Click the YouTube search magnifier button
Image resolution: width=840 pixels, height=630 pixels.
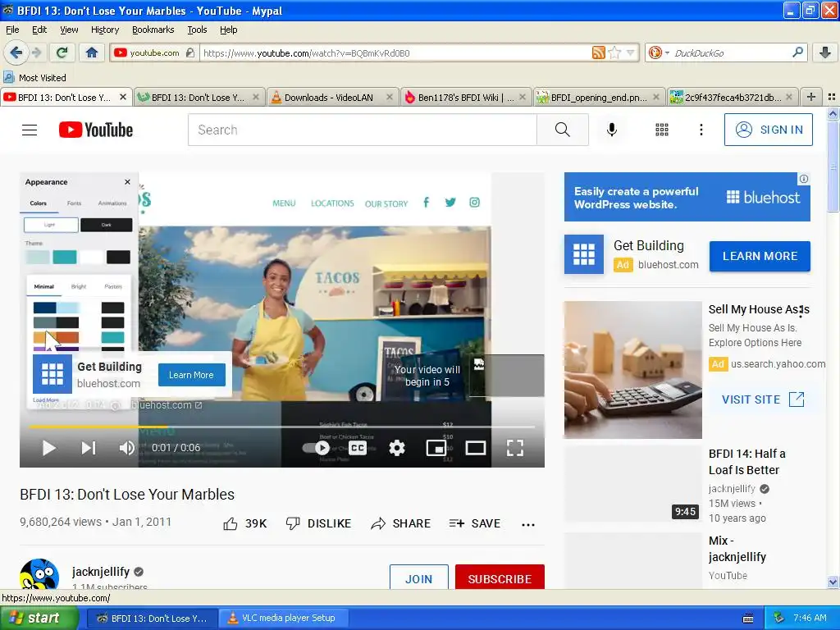pyautogui.click(x=563, y=130)
